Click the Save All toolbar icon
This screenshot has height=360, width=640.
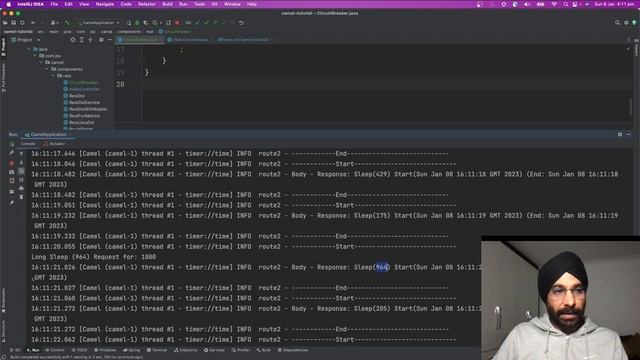coord(13,23)
